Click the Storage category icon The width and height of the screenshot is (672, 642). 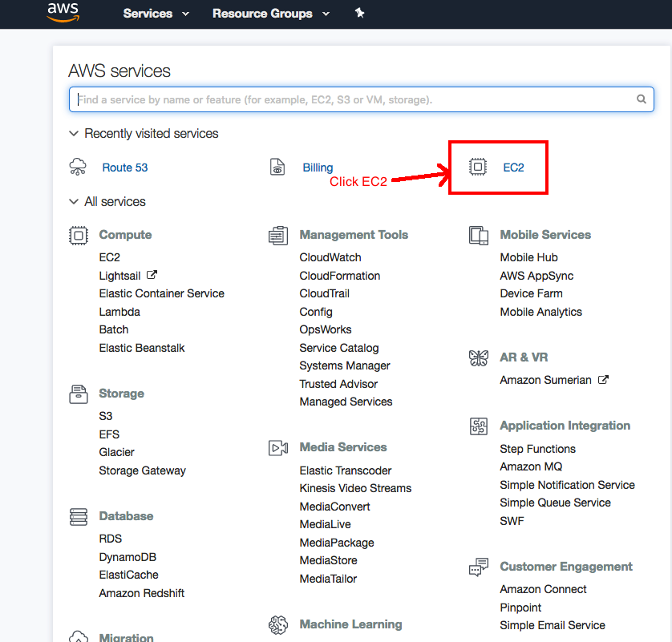coord(79,394)
